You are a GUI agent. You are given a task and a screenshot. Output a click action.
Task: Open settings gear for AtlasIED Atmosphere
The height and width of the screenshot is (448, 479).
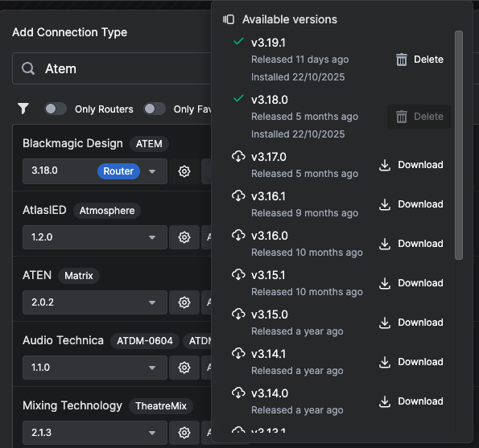tap(184, 237)
